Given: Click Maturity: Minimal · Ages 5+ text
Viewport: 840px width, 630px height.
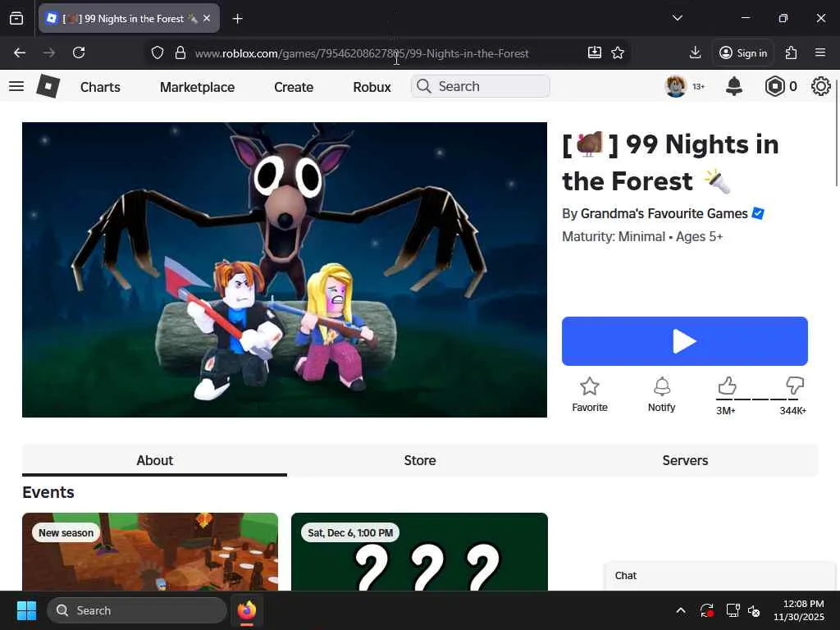Looking at the screenshot, I should coord(642,237).
